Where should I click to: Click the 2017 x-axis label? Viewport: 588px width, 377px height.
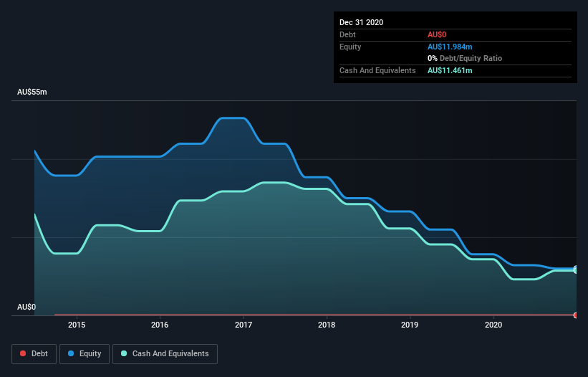244,325
